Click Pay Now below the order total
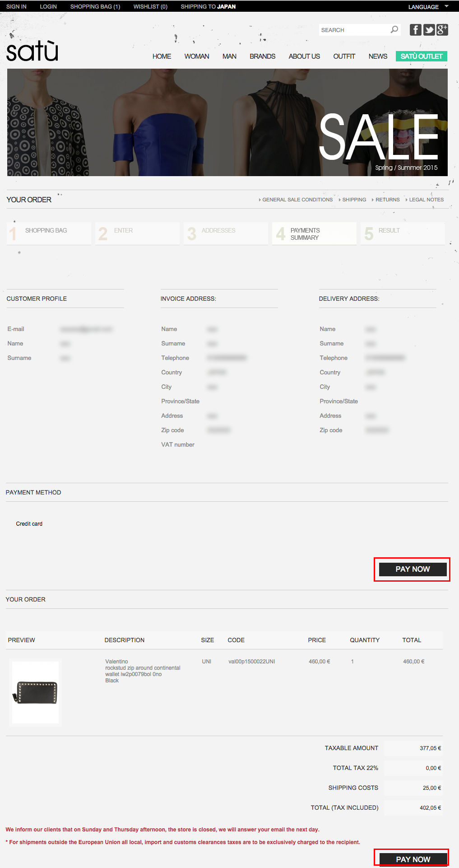 point(413,859)
